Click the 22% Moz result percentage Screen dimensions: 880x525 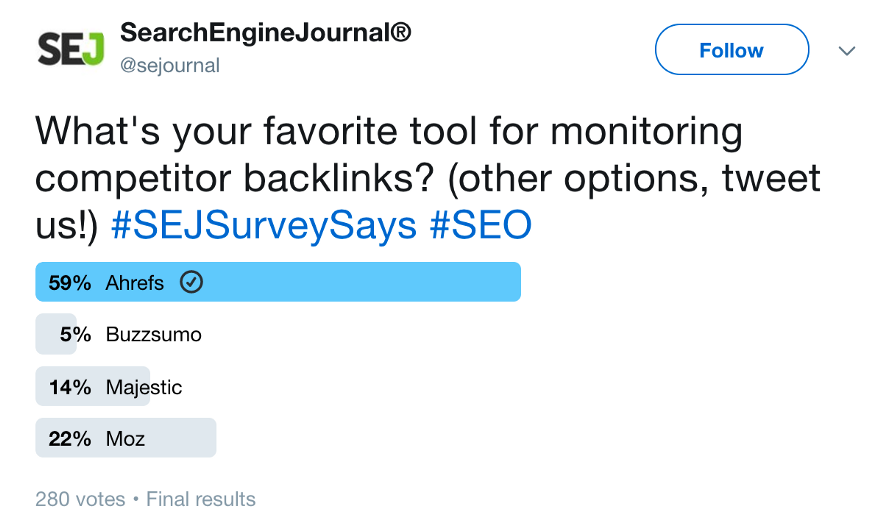[70, 439]
